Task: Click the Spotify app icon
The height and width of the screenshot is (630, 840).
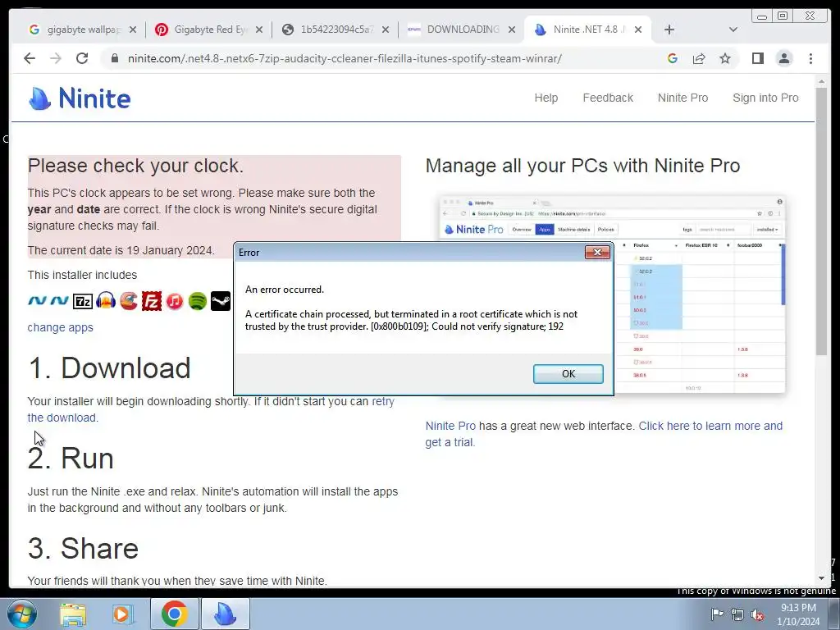Action: (x=198, y=301)
